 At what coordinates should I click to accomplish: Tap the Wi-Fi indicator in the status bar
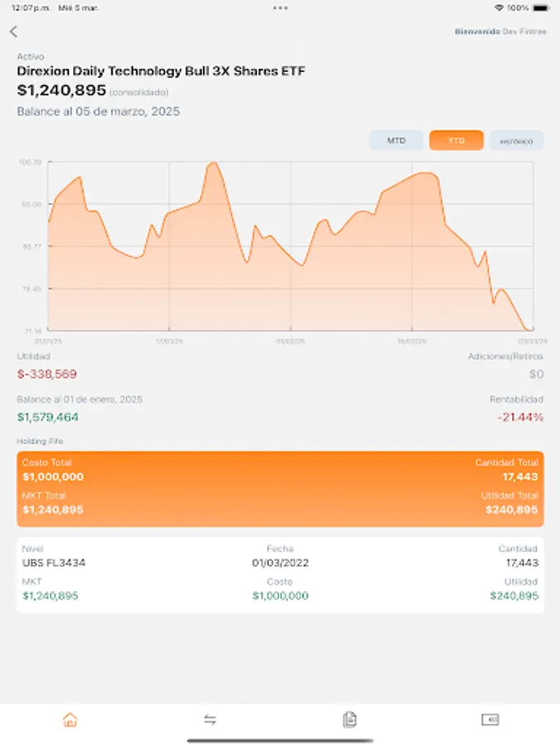(x=499, y=7)
